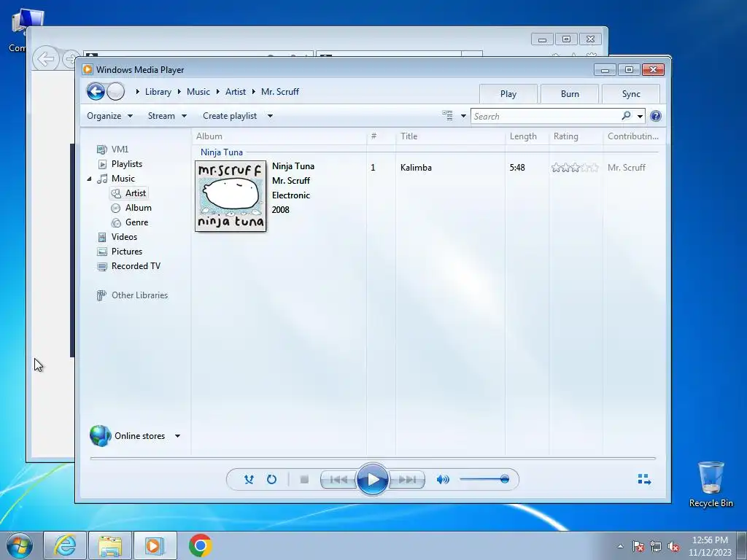Viewport: 747px width, 560px height.
Task: Turn shuffle on in playback controls
Action: 249,480
